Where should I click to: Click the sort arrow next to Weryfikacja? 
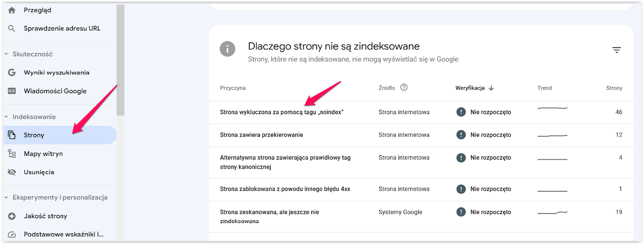pos(491,88)
